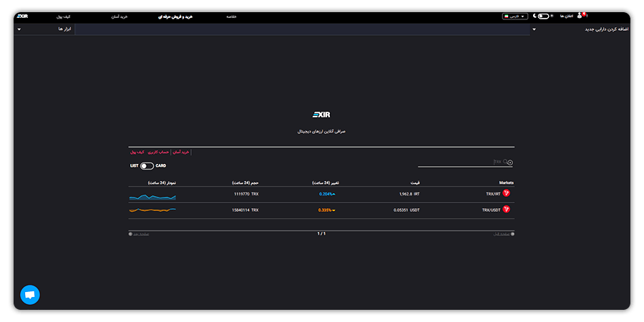Open the pro trade (خرید و فروش حرفه ای) tab
This screenshot has width=644, height=322.
(x=176, y=17)
